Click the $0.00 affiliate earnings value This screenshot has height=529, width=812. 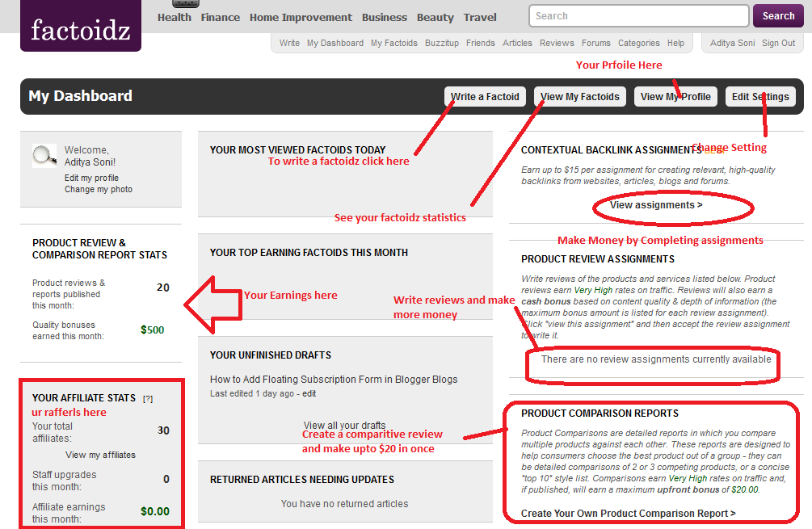(155, 511)
